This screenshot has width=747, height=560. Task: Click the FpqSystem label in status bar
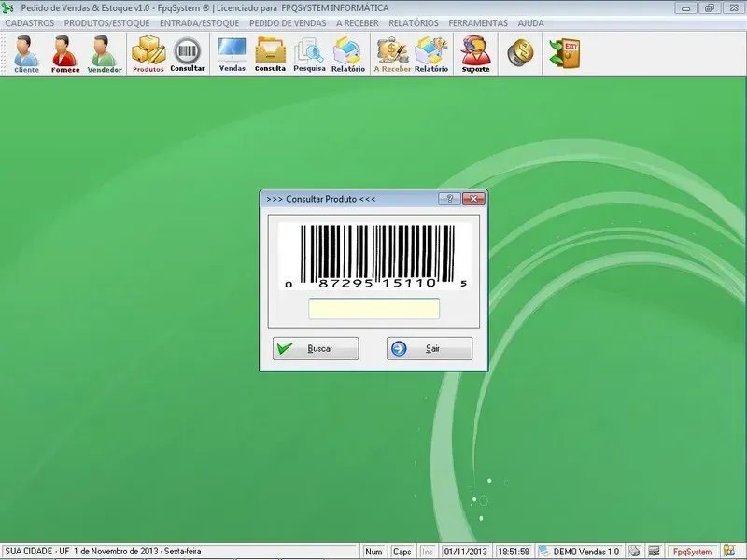tap(692, 552)
